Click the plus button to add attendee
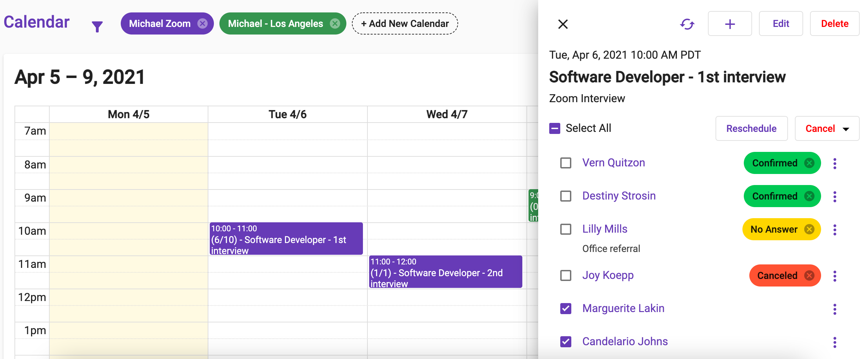 point(730,24)
